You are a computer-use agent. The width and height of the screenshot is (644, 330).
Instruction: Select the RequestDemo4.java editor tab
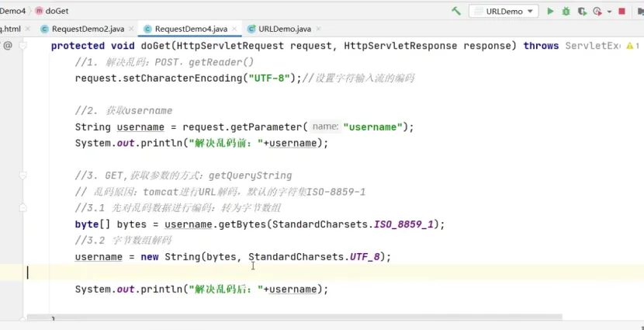point(191,29)
